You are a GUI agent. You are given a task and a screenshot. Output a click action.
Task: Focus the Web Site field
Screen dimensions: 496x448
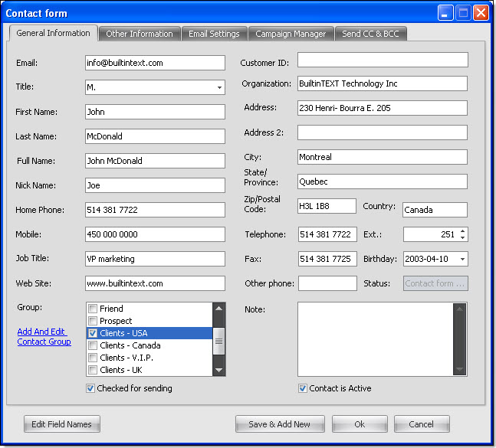pos(155,283)
